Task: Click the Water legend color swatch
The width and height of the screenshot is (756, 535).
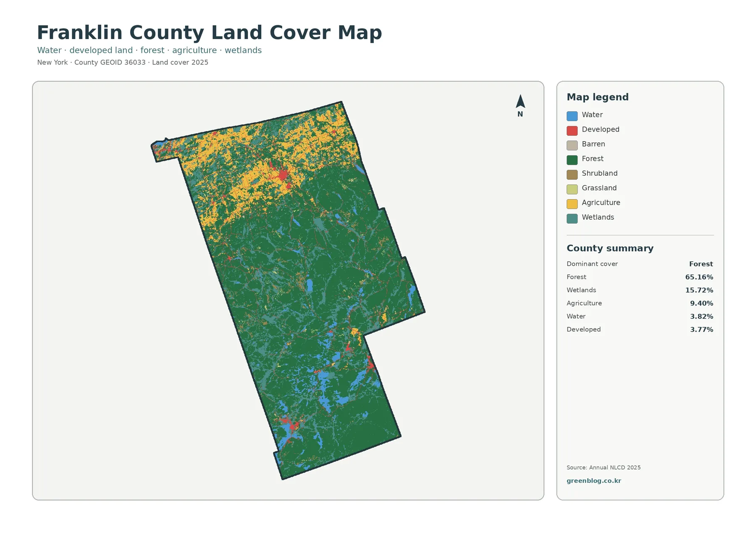Action: 572,116
